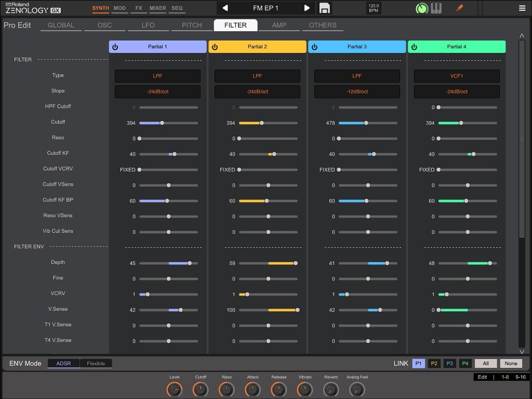The width and height of the screenshot is (532, 399).
Task: Open Partial 4 VCF1 Type dropdown
Action: tap(457, 76)
